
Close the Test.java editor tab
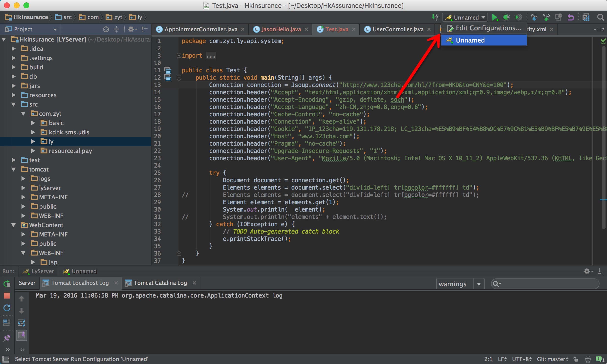click(354, 29)
